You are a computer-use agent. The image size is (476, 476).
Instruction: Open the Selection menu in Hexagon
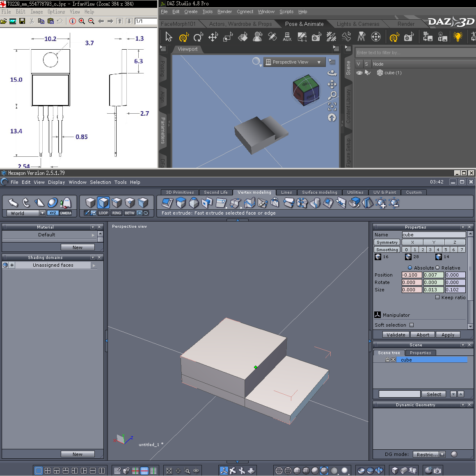[101, 182]
